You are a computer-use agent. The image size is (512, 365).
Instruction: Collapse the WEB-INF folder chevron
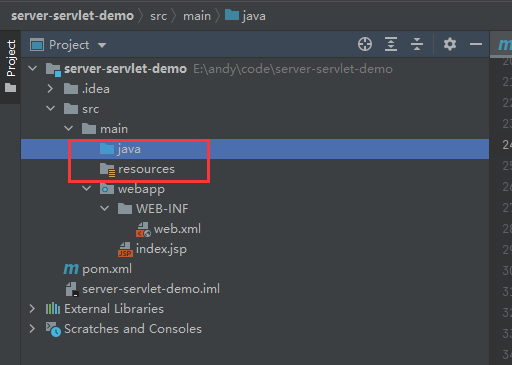point(105,209)
